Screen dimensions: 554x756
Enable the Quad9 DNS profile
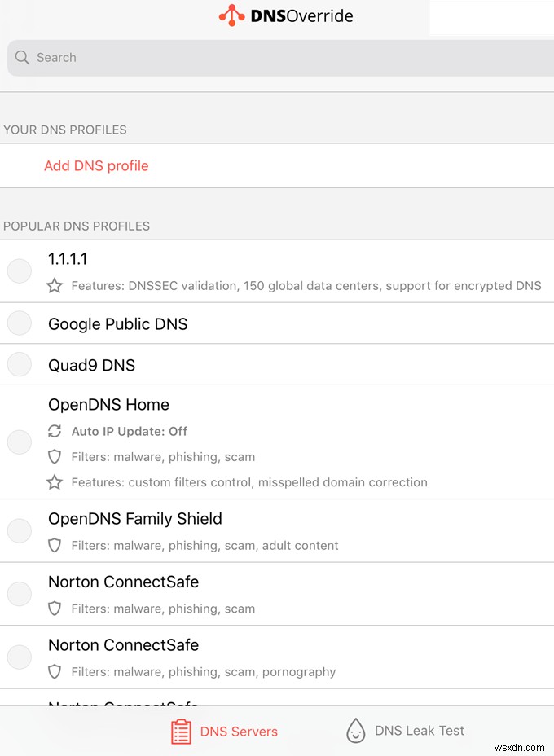coord(19,364)
